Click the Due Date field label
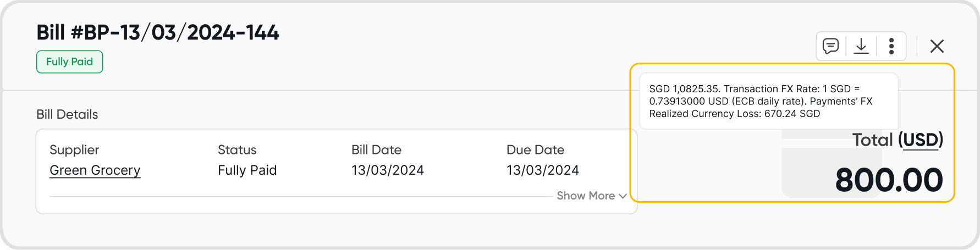This screenshot has height=250, width=980. (535, 150)
